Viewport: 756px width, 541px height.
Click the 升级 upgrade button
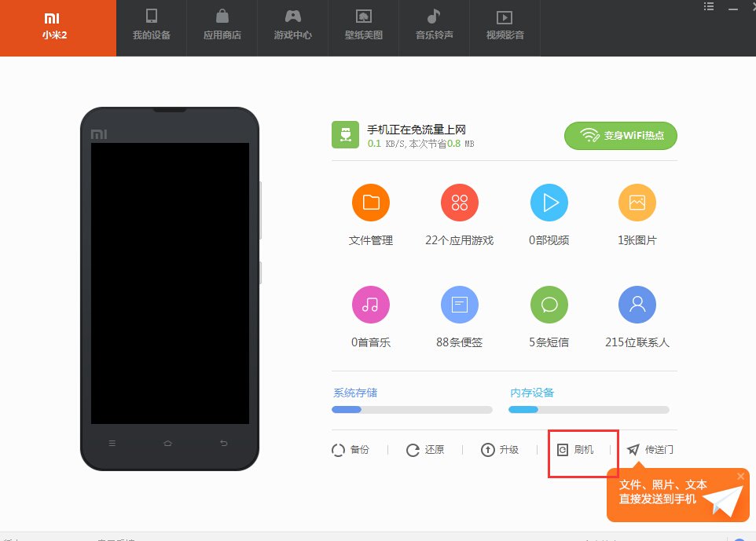500,450
